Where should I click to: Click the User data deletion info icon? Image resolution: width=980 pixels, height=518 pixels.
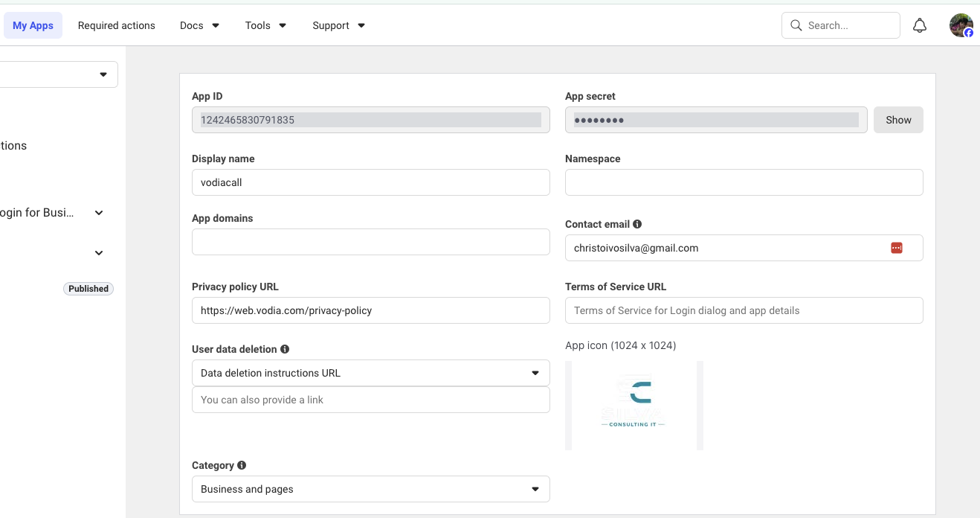[x=285, y=349]
